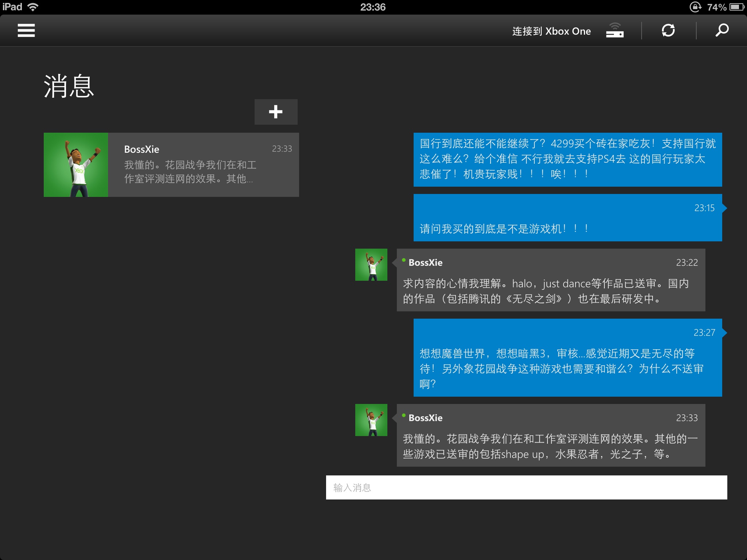
Task: Open the hamburger navigation menu
Action: coord(26,31)
